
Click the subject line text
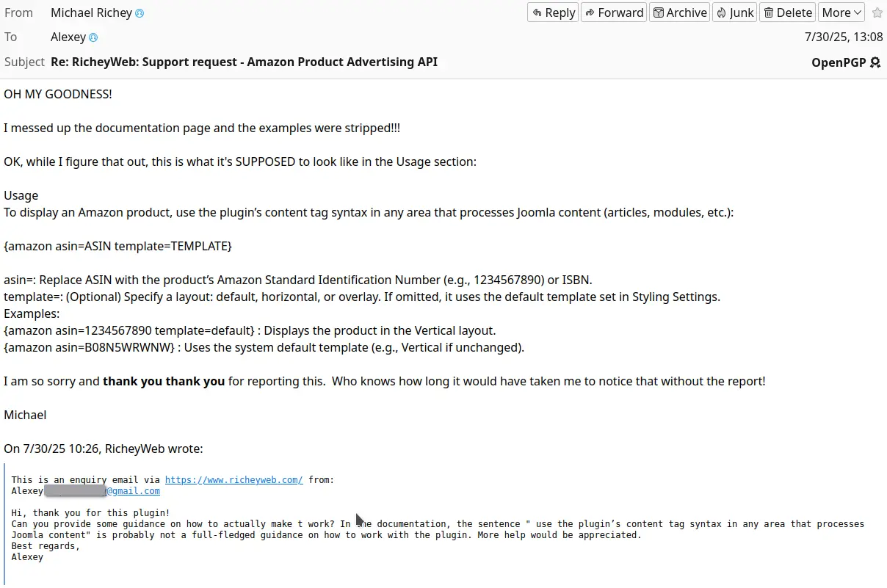(244, 62)
